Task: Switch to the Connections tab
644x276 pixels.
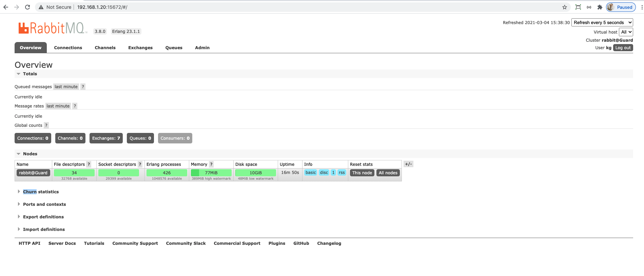Action: 68,48
